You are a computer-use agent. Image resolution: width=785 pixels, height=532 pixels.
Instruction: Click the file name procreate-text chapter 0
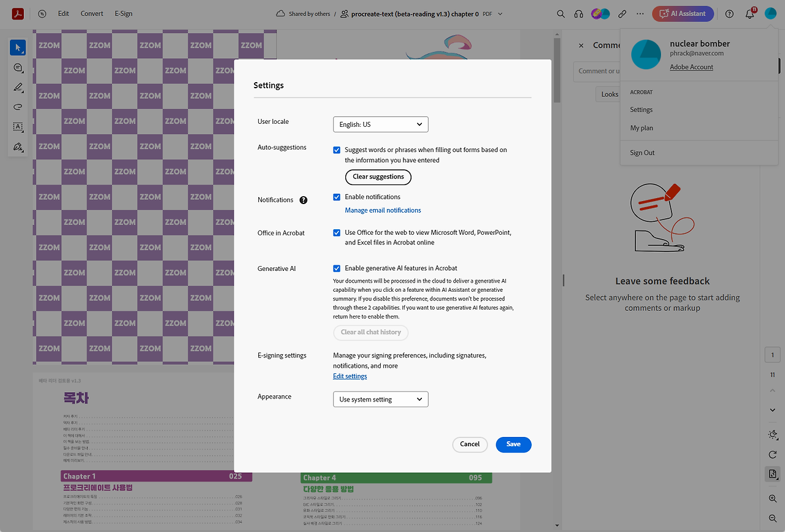(x=415, y=13)
